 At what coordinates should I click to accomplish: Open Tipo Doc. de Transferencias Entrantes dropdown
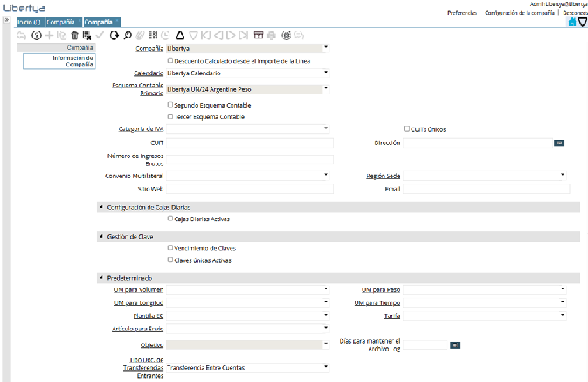click(x=326, y=367)
